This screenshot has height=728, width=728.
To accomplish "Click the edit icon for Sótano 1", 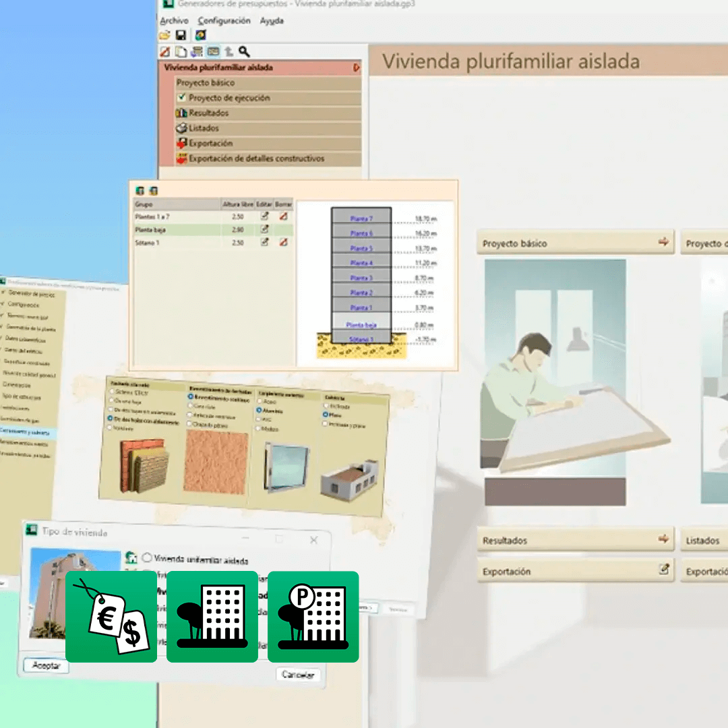I will pos(265,242).
